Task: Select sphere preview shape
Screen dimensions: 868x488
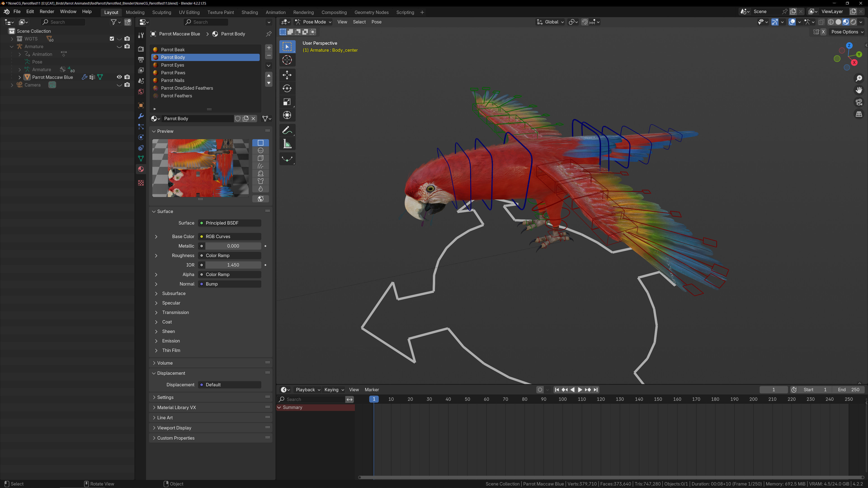Action: [x=260, y=150]
